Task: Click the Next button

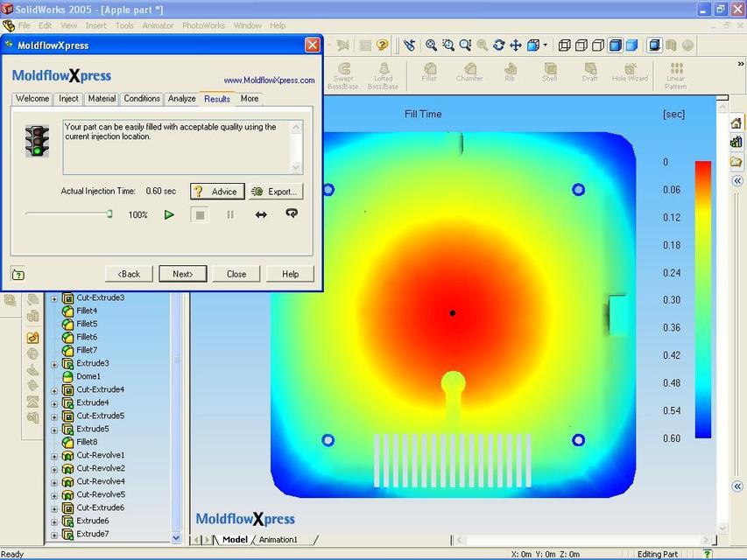Action: coord(182,274)
